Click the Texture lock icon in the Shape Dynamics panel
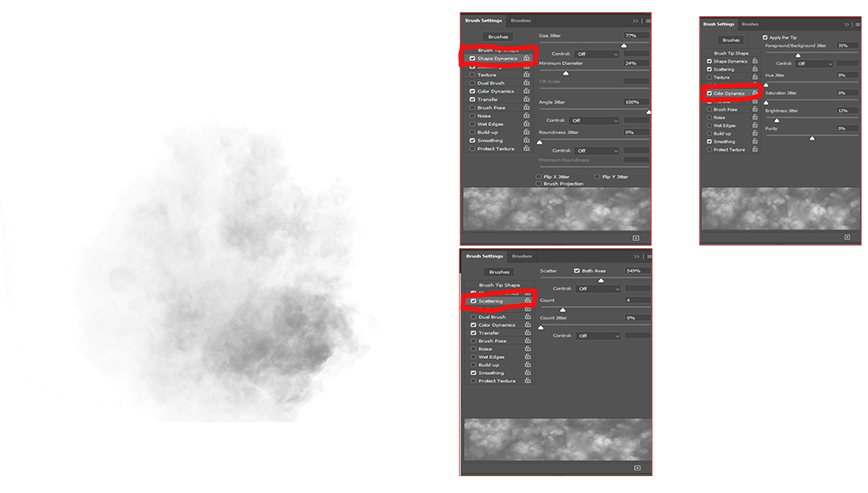 [526, 75]
